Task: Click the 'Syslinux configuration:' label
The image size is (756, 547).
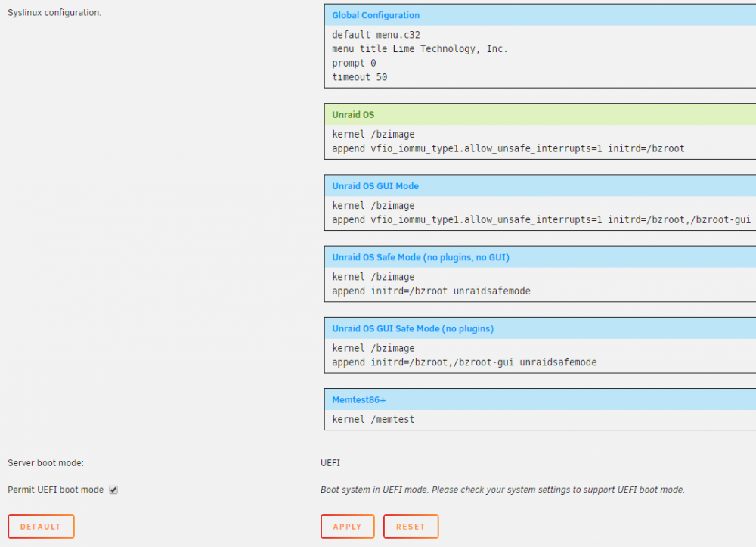Action: pyautogui.click(x=54, y=13)
